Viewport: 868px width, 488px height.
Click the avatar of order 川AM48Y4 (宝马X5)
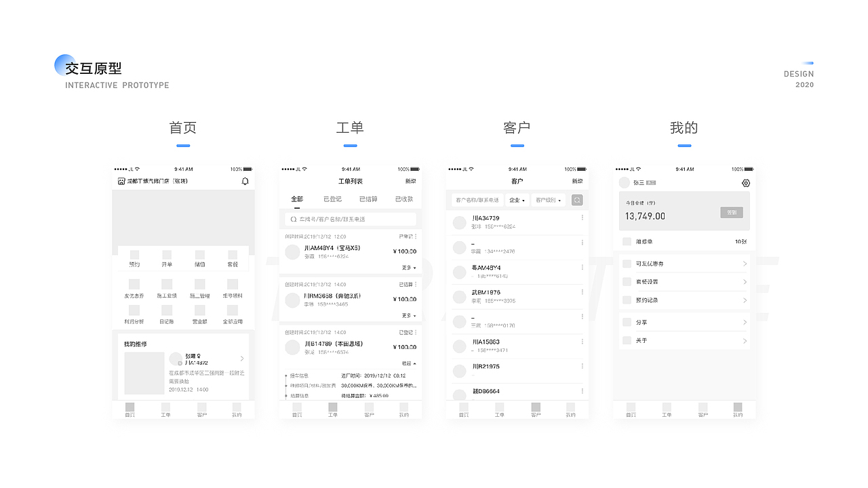[292, 252]
